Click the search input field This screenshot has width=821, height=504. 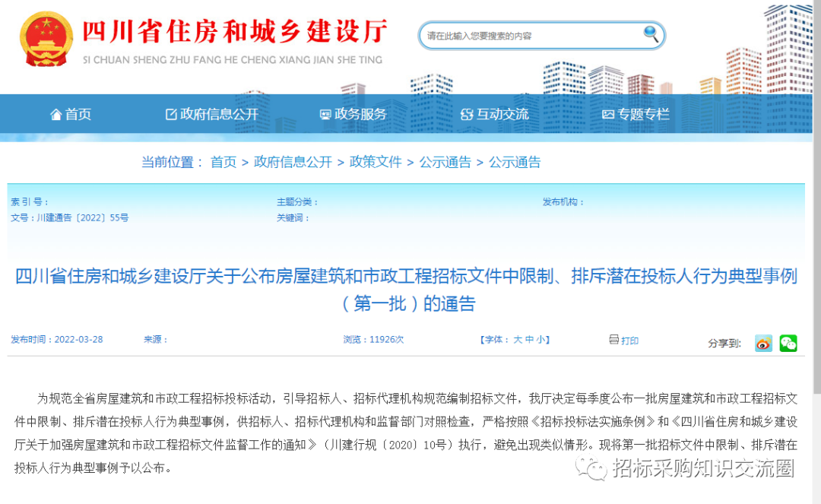click(x=532, y=36)
